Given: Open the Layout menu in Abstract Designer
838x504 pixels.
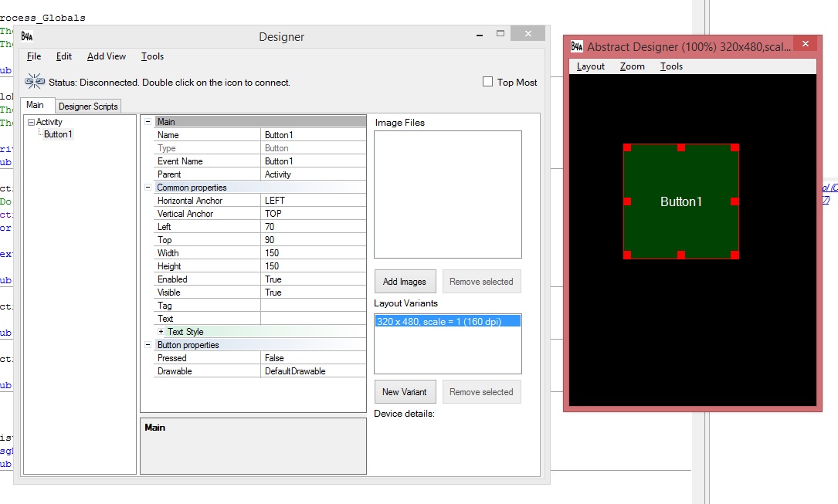Looking at the screenshot, I should pyautogui.click(x=591, y=66).
